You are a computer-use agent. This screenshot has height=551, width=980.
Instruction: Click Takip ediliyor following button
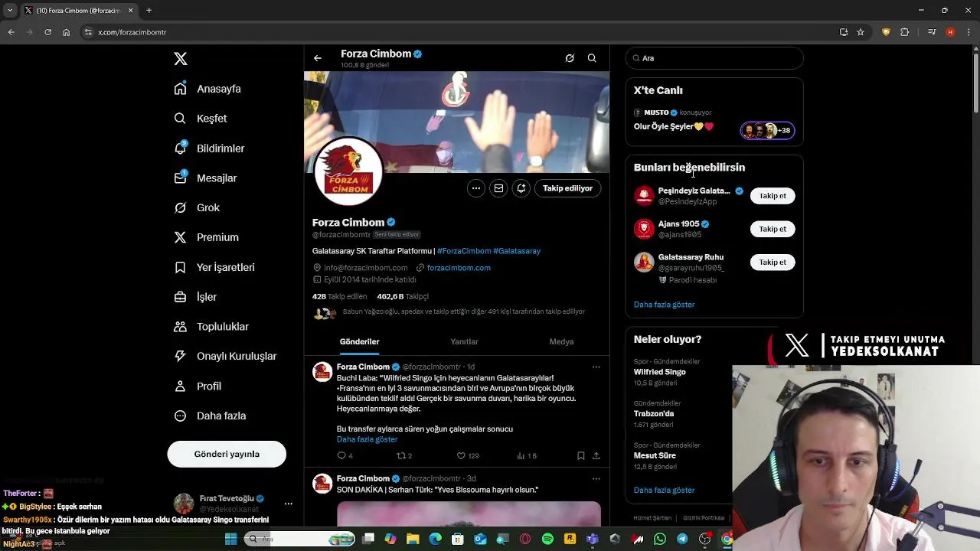(x=567, y=188)
